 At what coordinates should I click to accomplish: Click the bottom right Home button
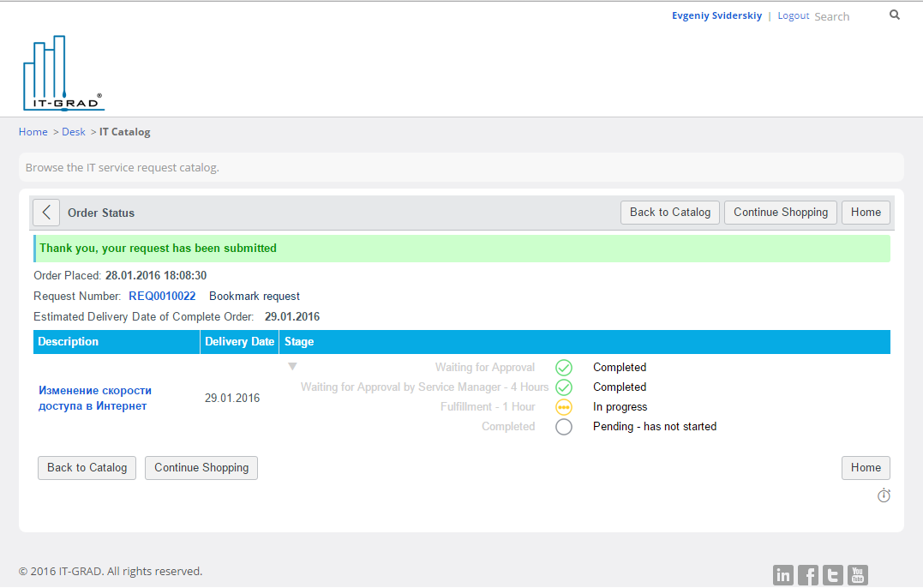pyautogui.click(x=866, y=468)
